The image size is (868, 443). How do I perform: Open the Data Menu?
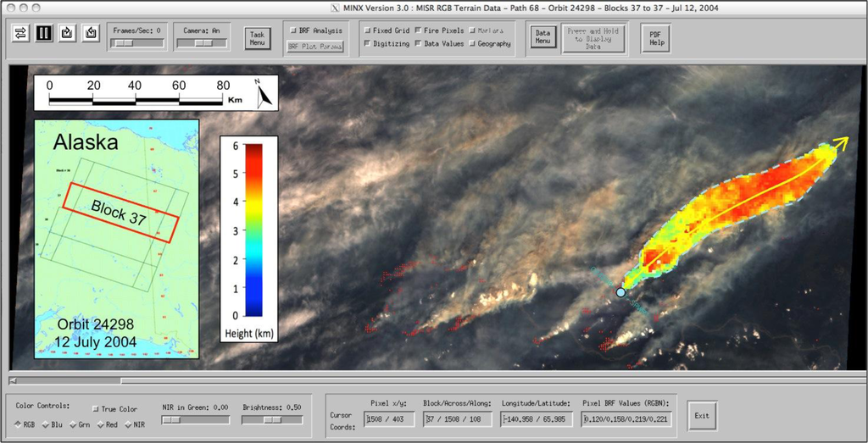(542, 37)
